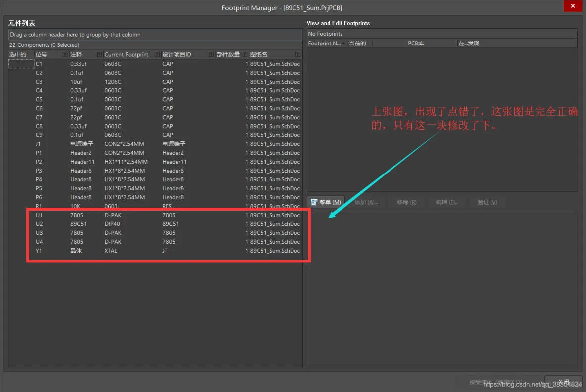Click the 10K comment cell
The image size is (586, 392).
[x=75, y=206]
